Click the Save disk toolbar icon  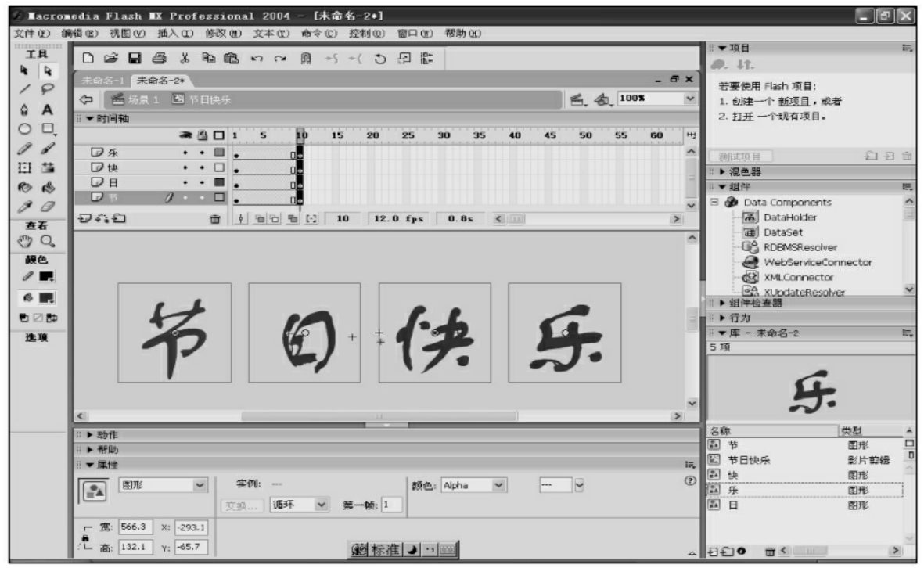pyautogui.click(x=135, y=58)
